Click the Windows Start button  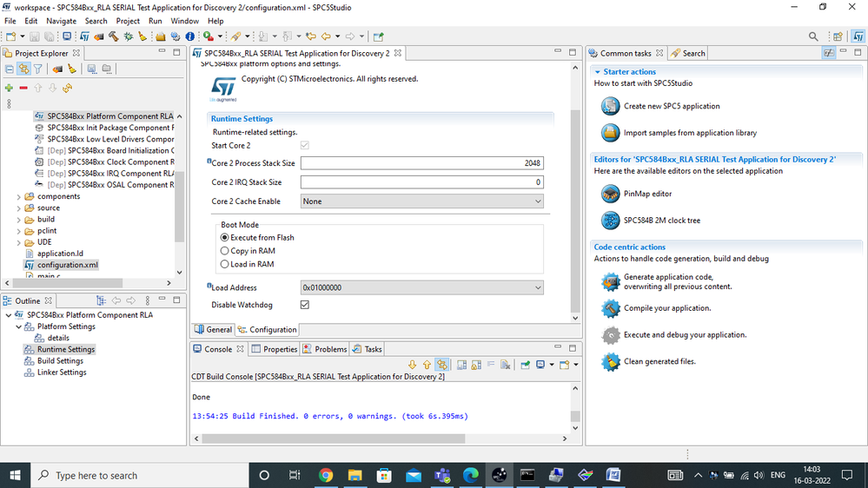click(15, 475)
